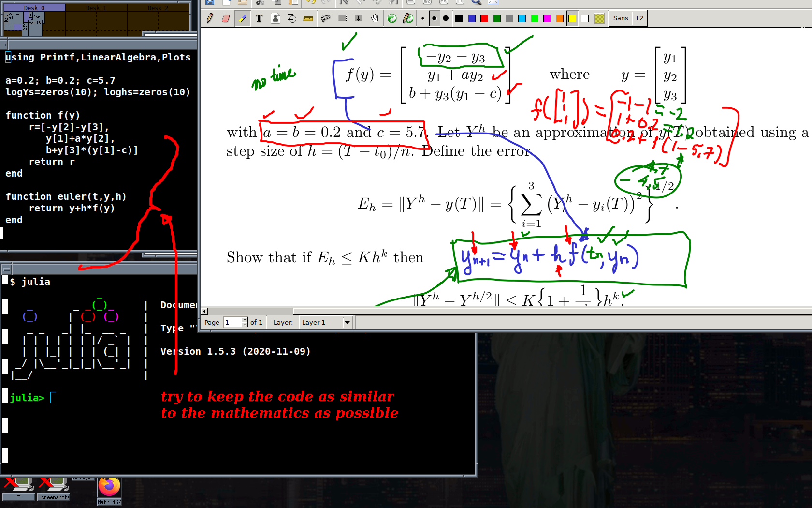Activate the Text tool
This screenshot has height=508, width=812.
pyautogui.click(x=259, y=18)
